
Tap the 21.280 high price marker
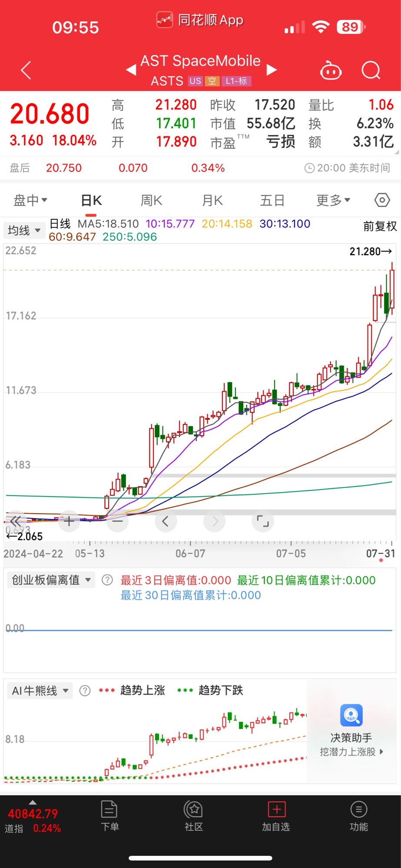tap(371, 251)
